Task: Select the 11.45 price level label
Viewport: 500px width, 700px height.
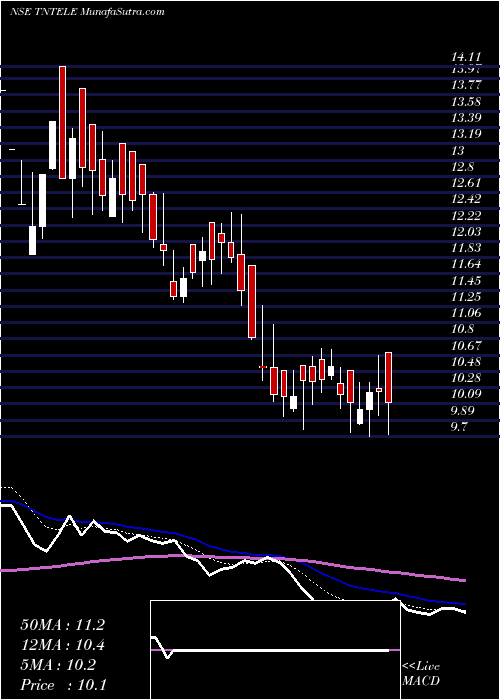Action: click(466, 281)
